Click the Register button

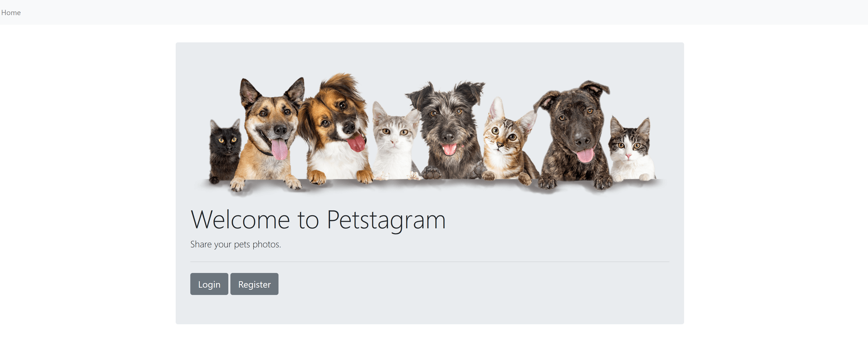(x=254, y=284)
